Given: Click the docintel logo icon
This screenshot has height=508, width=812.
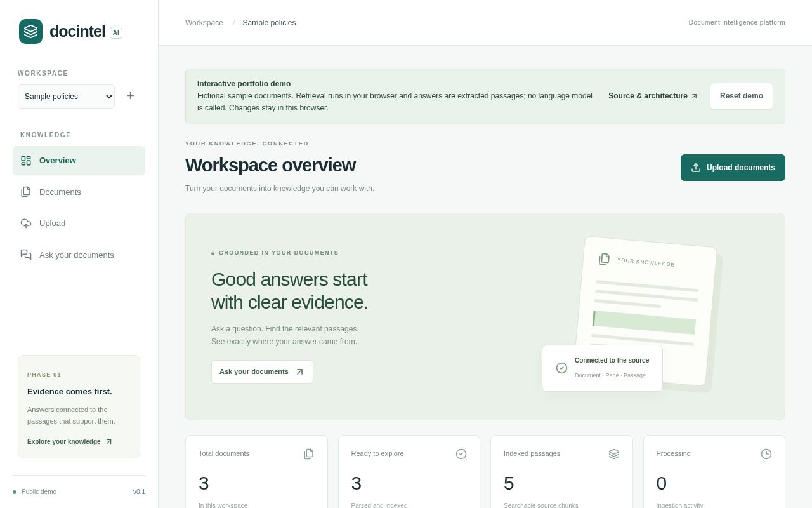Looking at the screenshot, I should pos(30,31).
